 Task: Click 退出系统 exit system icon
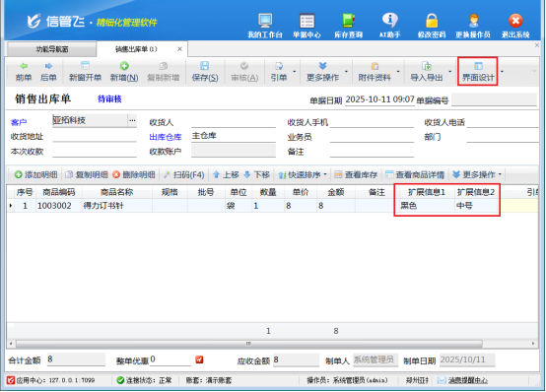[515, 25]
